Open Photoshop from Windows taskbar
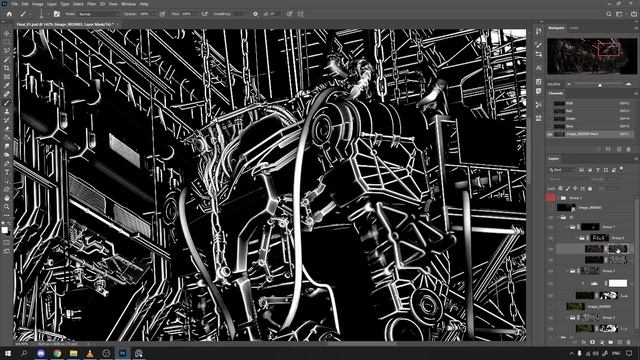 pos(122,353)
